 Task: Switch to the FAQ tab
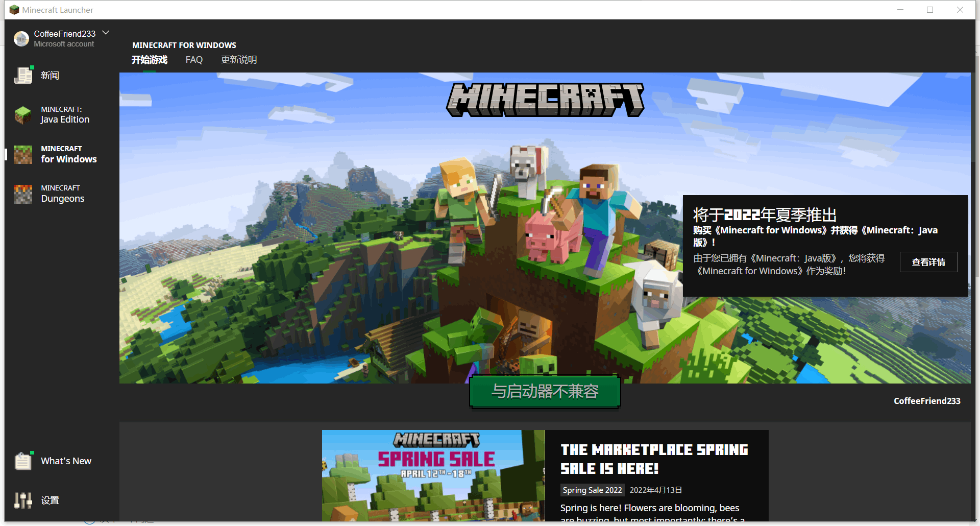click(x=194, y=60)
